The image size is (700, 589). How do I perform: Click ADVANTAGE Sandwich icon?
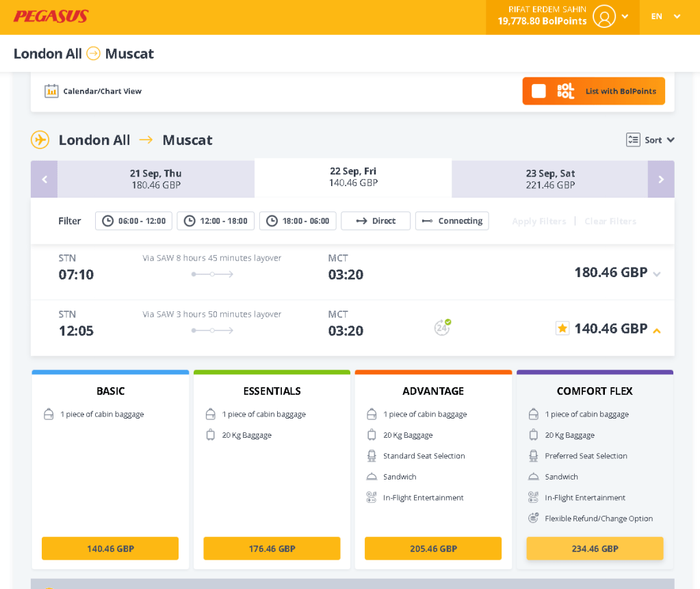pos(372,477)
